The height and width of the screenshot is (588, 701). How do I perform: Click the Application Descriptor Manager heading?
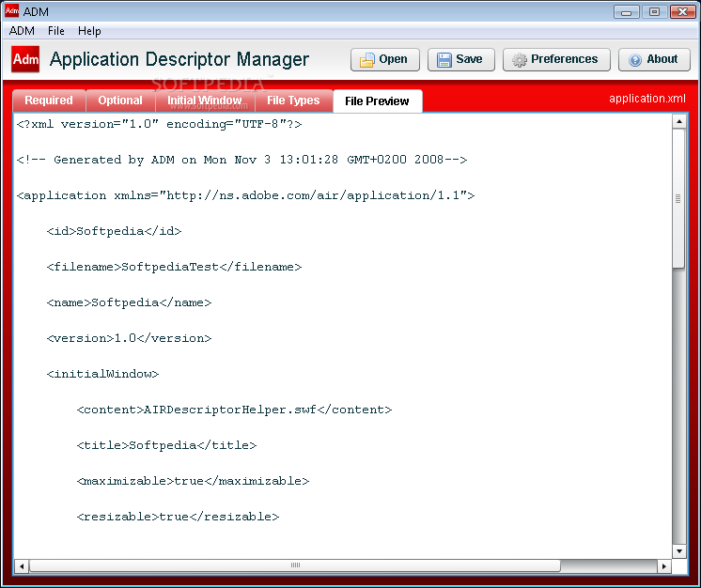(179, 59)
